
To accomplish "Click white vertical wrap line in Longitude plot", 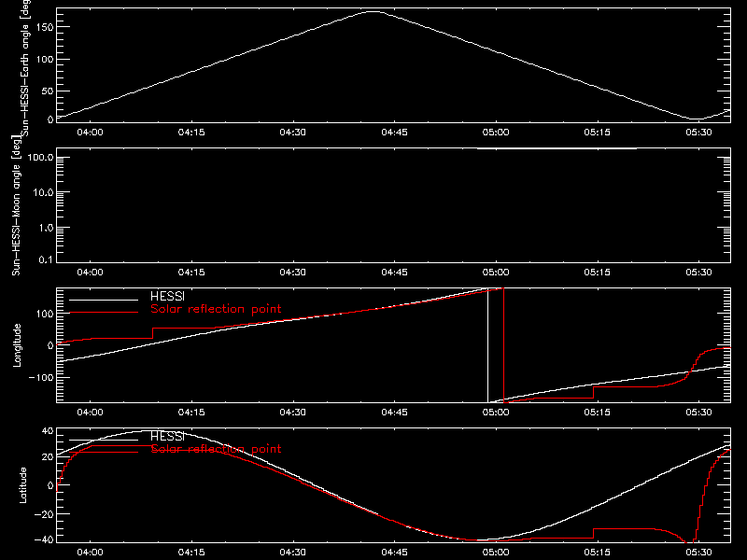I will (x=487, y=345).
